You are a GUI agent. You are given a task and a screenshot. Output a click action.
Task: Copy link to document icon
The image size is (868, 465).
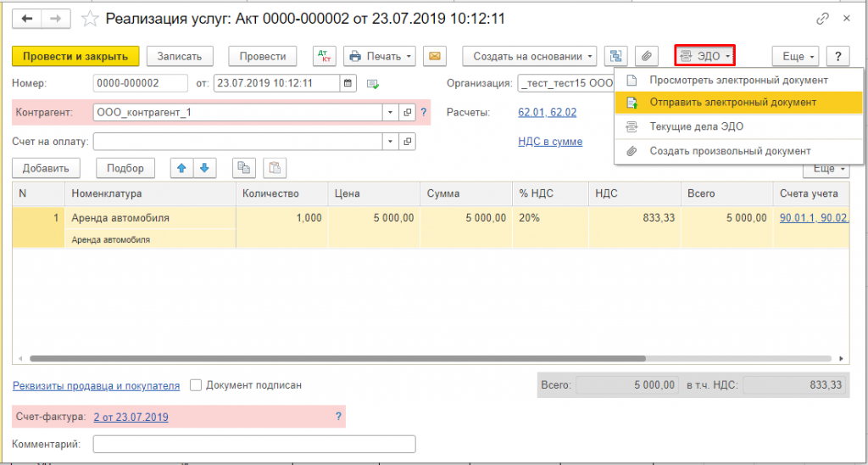coord(821,18)
